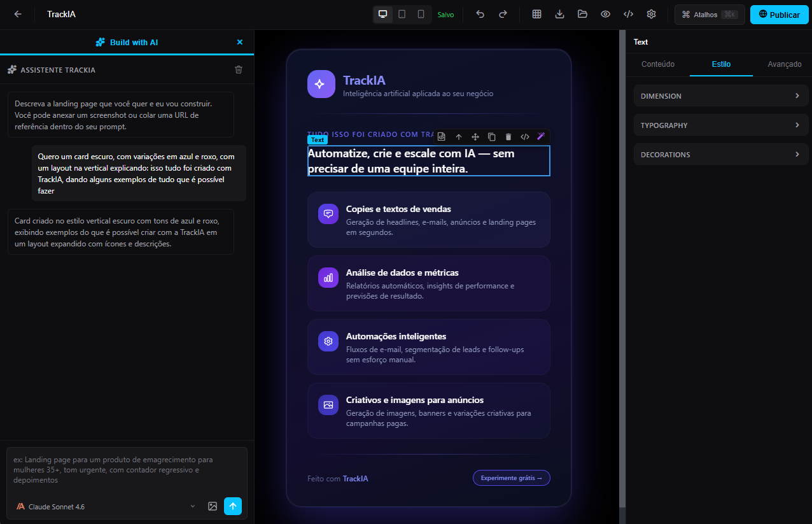Close the Build with AI panel

(240, 42)
